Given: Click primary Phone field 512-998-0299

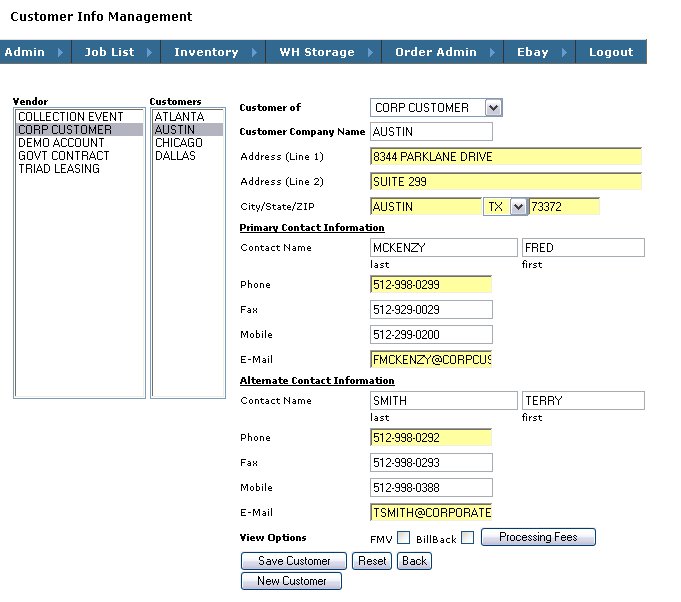Looking at the screenshot, I should [431, 284].
